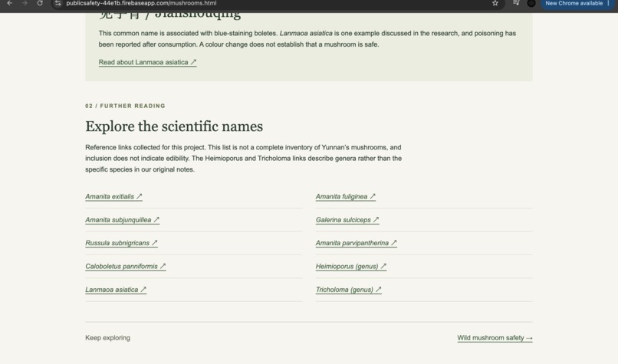Reload the page with the refresh icon
Screen dimensions: 618x364
[x=40, y=3]
